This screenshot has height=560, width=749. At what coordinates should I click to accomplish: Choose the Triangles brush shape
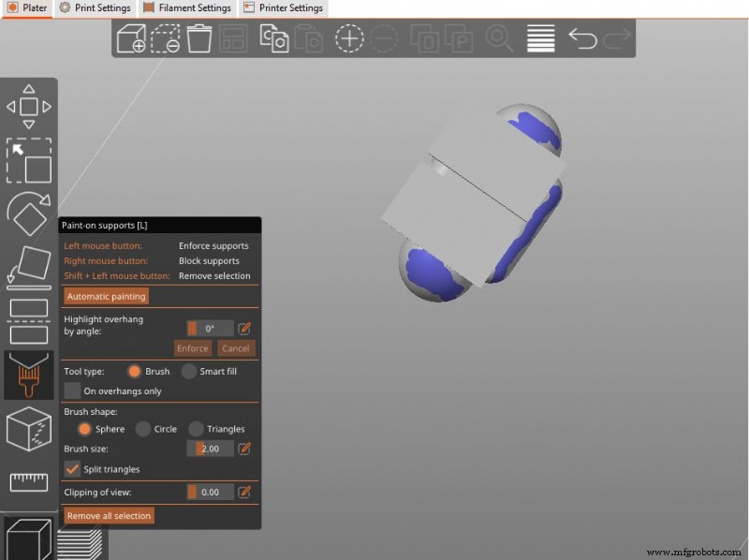[196, 429]
